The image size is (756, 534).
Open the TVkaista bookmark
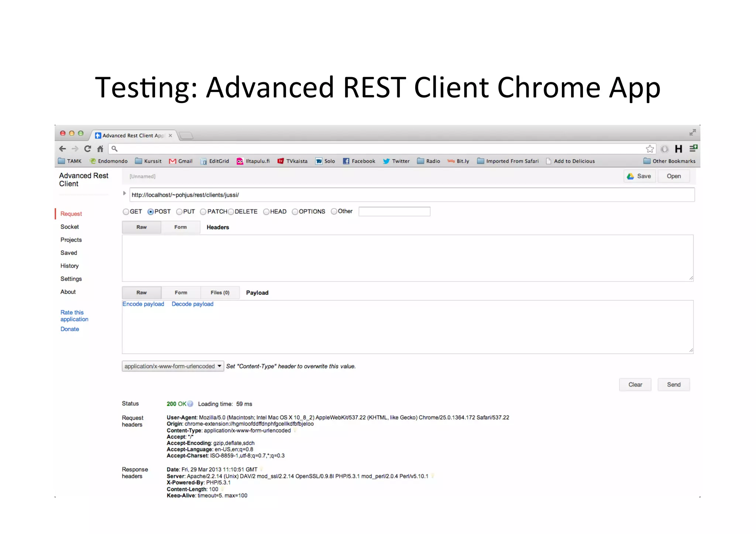(292, 161)
